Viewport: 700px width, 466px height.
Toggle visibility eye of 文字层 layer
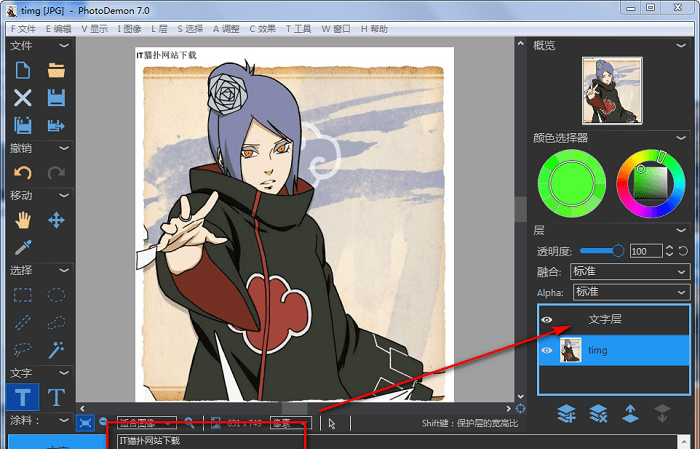click(546, 320)
